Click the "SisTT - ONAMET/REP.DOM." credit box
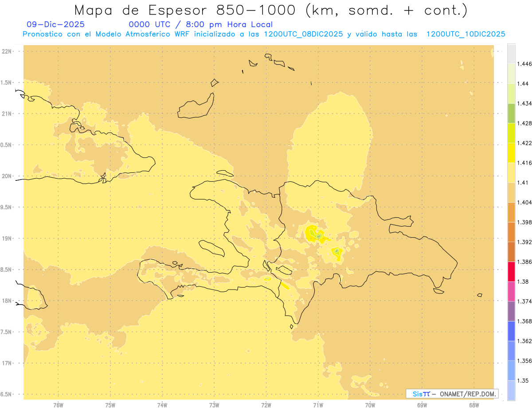532x411 pixels. pos(452,394)
